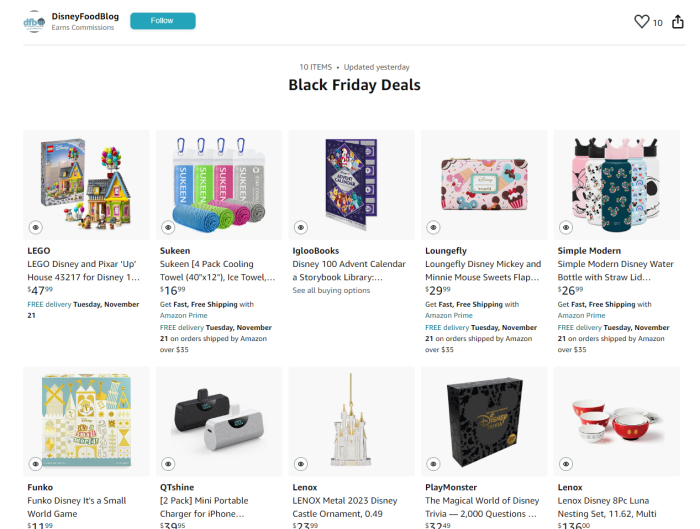Click eye icon on Disney Advent Calendar
This screenshot has height=529, width=700.
(x=300, y=227)
